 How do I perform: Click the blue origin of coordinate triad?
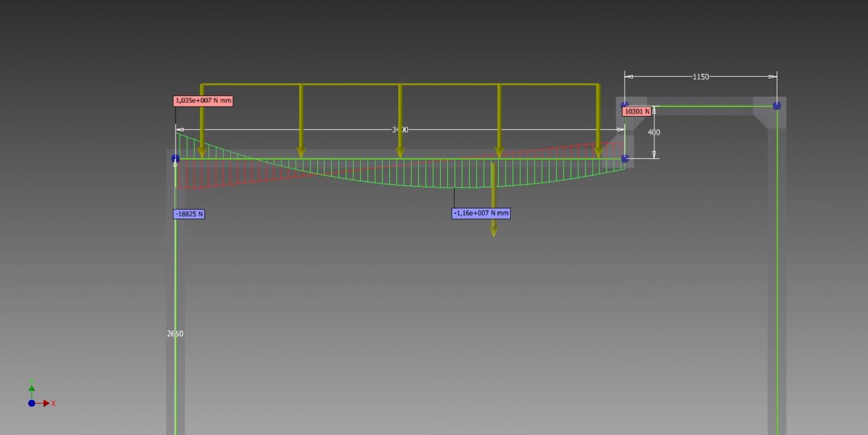pos(31,403)
